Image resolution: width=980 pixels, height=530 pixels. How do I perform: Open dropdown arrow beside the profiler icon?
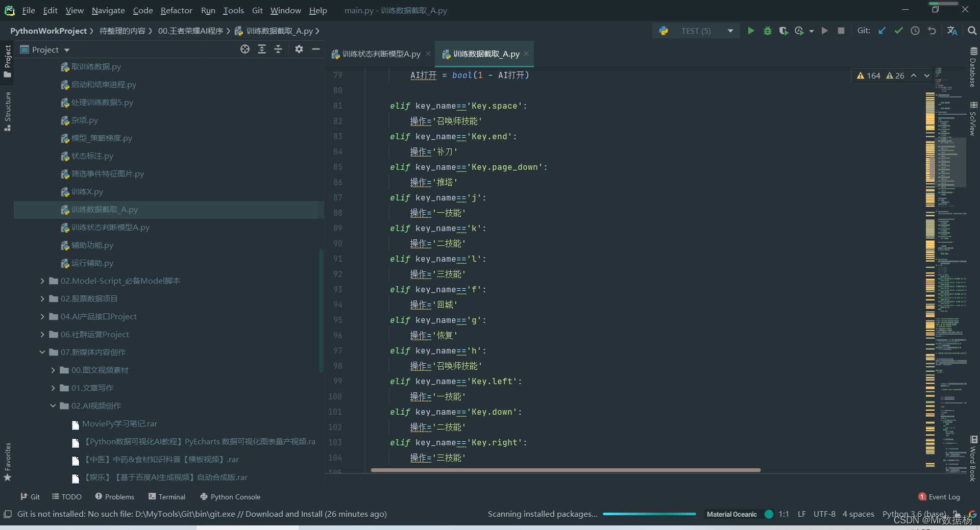tap(812, 31)
